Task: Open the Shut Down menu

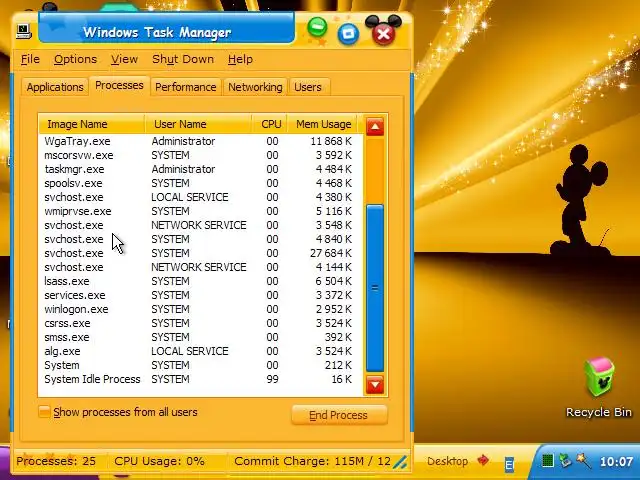Action: click(183, 59)
